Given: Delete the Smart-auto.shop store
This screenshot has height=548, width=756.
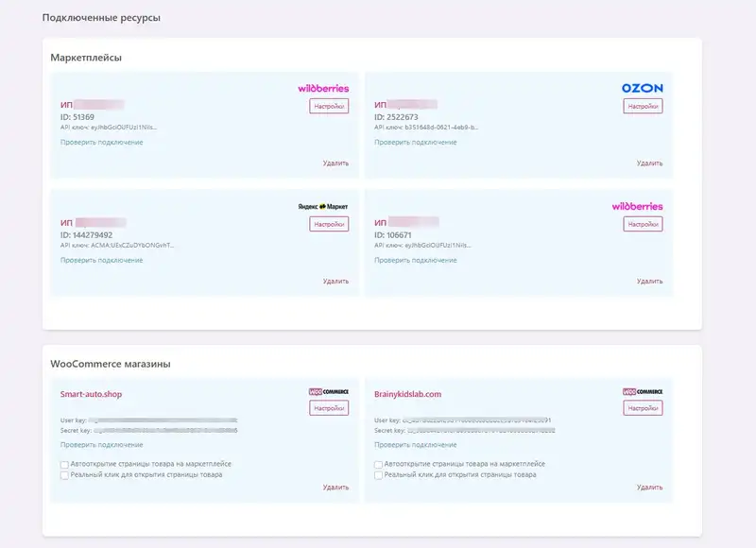Looking at the screenshot, I should pos(335,488).
